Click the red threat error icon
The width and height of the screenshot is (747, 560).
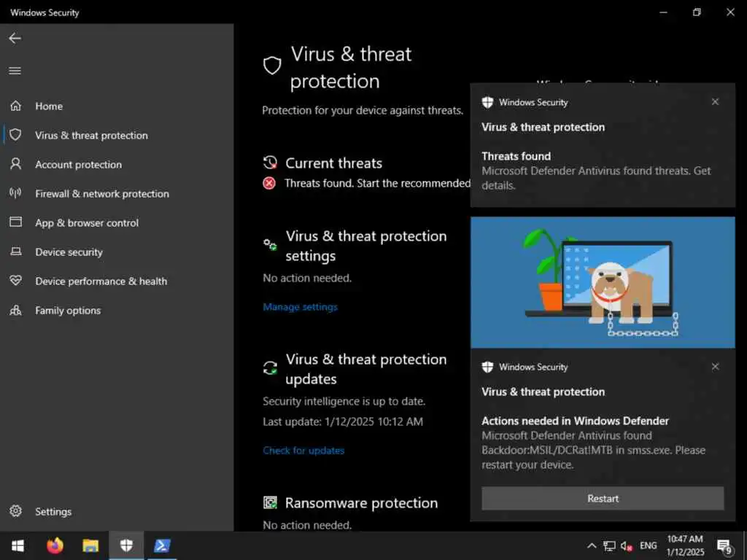click(269, 183)
